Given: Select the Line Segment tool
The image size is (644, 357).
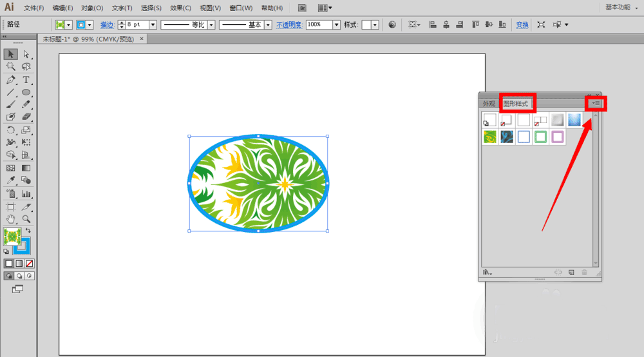Looking at the screenshot, I should point(11,92).
